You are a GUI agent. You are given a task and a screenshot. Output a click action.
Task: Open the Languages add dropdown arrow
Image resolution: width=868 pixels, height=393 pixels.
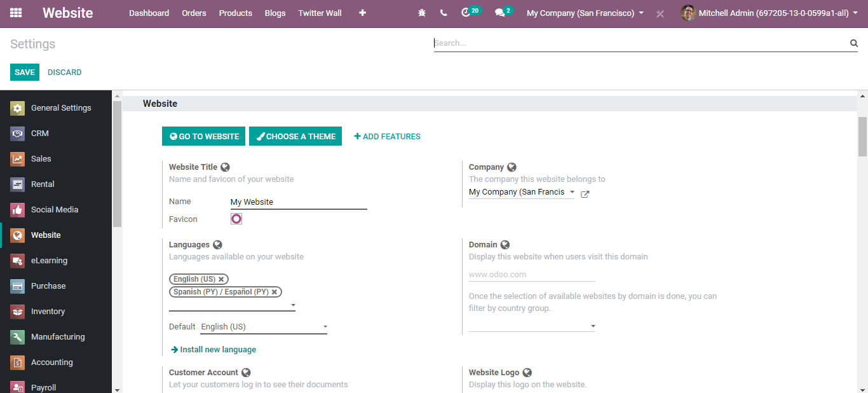point(293,305)
